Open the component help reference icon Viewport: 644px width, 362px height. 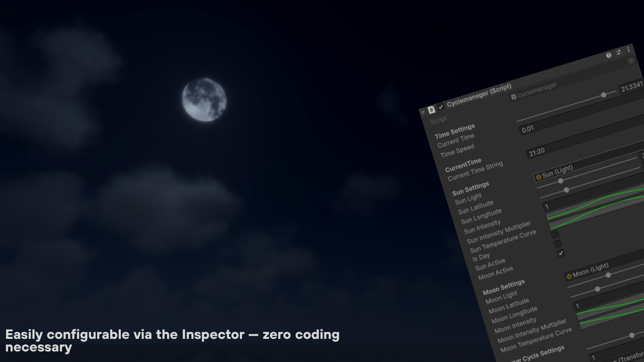tap(609, 55)
